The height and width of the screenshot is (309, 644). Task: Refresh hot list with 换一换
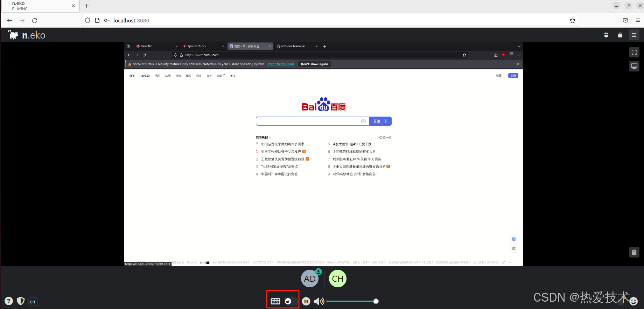point(385,138)
